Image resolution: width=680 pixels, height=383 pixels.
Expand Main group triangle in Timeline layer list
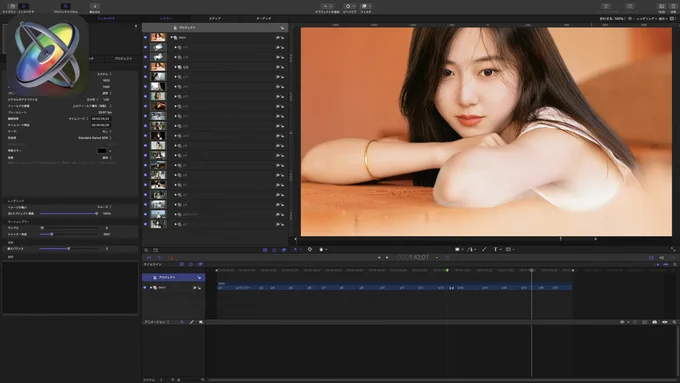click(x=151, y=288)
